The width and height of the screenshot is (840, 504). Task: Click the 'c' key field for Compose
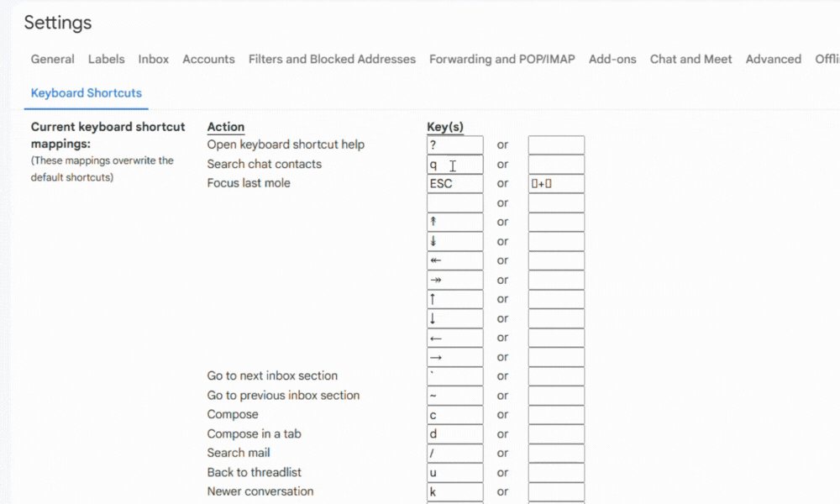(454, 415)
